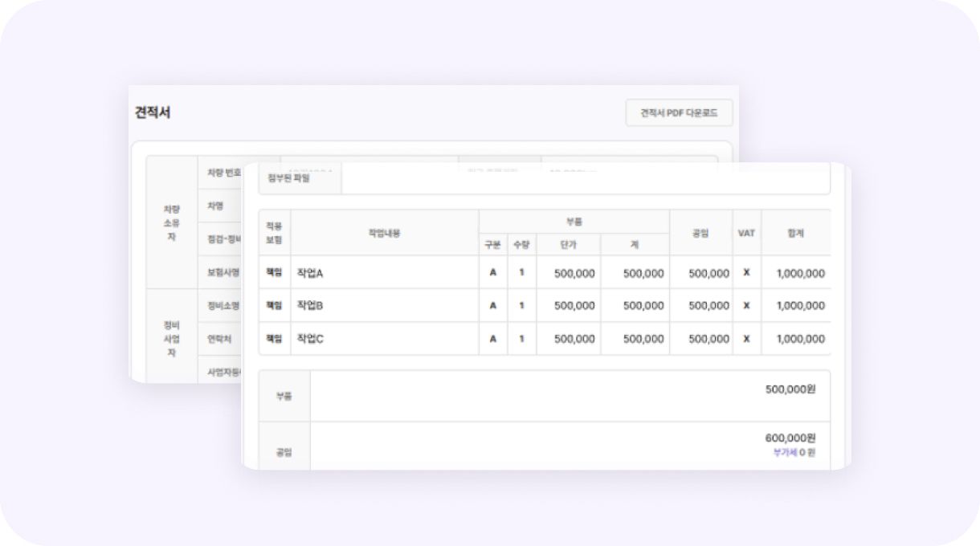Click the 견적서 PDF 다운로드 button
This screenshot has width=980, height=546.
click(679, 113)
